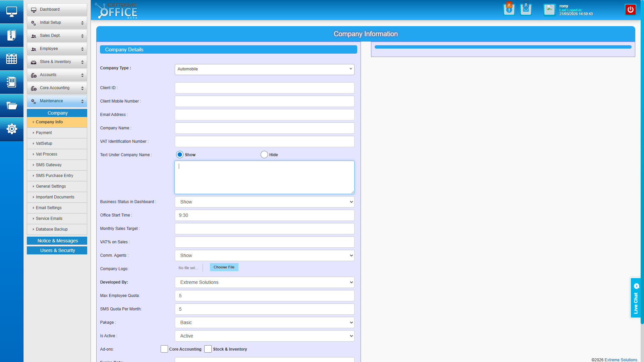
Task: Click the folder icon in left sidebar
Action: [11, 106]
